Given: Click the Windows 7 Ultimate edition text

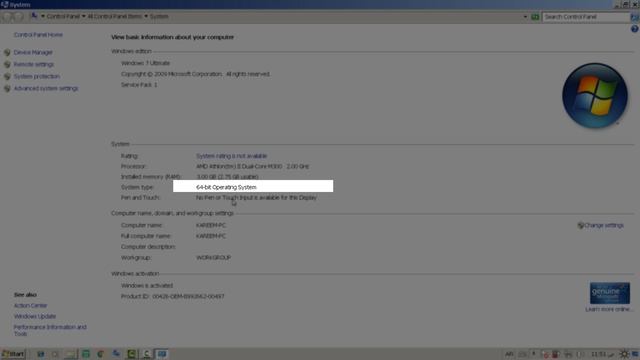Looking at the screenshot, I should tap(145, 63).
